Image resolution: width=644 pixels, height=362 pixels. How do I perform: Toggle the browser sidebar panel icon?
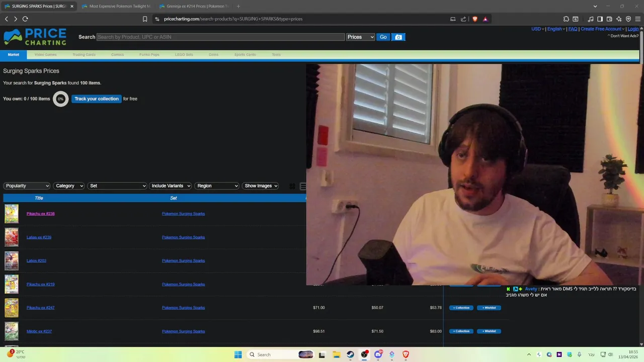click(600, 19)
